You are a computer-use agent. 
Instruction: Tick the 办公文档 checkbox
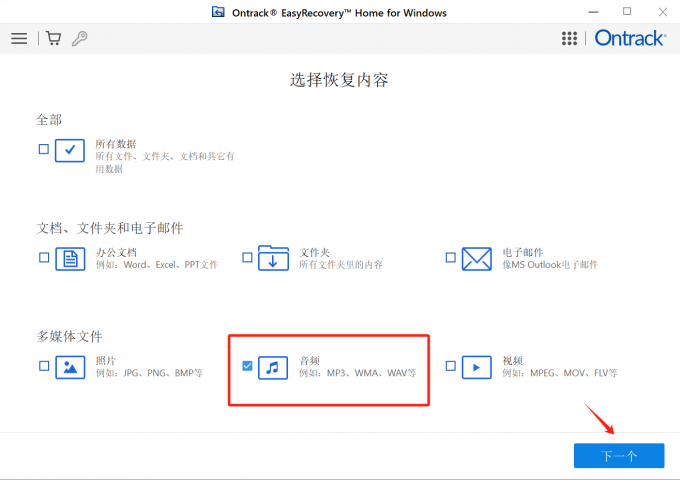[x=44, y=258]
